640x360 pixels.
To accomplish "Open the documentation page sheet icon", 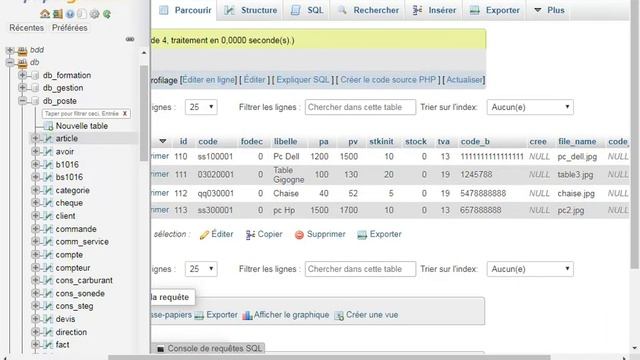I will point(82,14).
